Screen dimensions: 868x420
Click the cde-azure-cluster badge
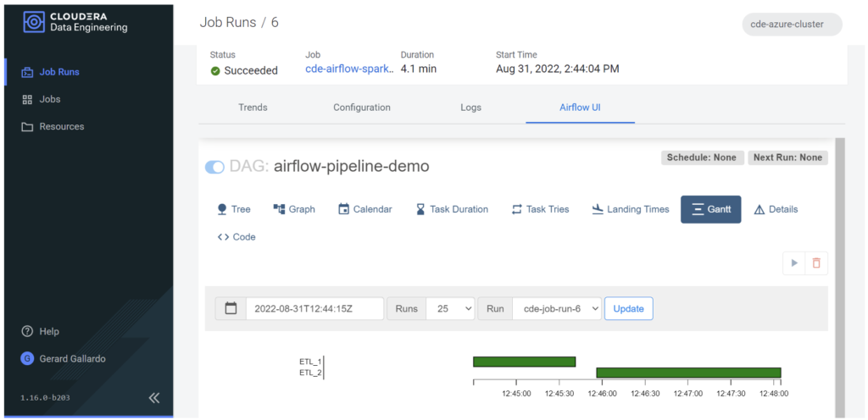[x=793, y=25]
